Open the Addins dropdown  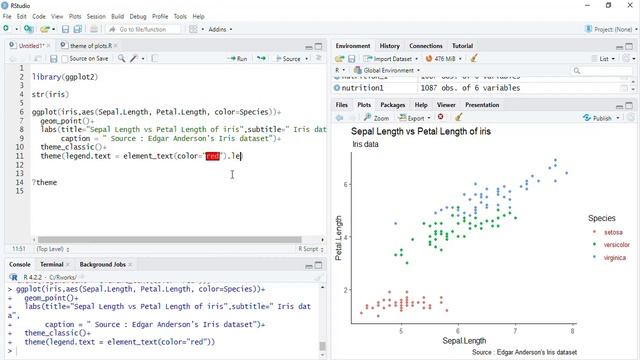220,29
